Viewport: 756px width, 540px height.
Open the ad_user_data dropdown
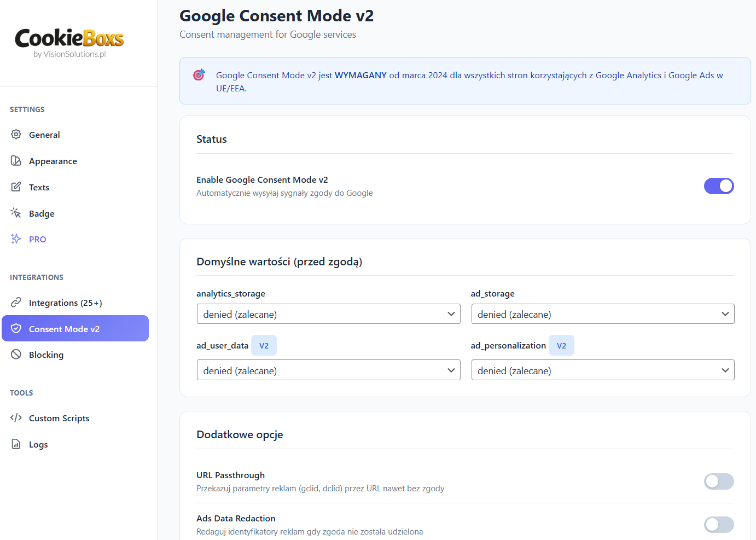click(328, 370)
